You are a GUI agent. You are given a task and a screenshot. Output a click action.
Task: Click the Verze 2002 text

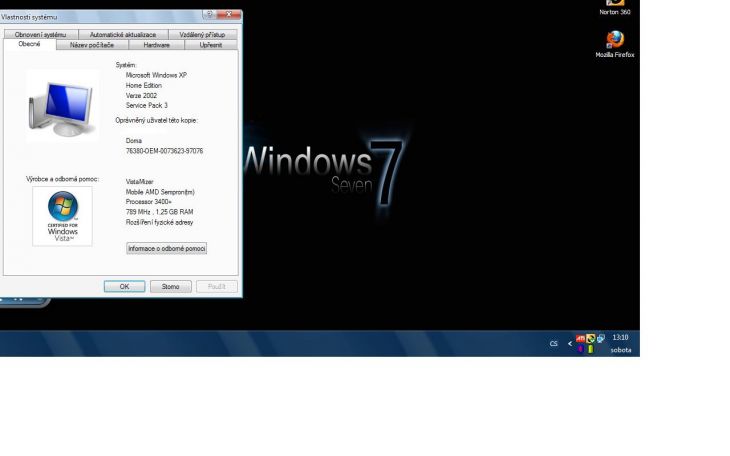(141, 95)
